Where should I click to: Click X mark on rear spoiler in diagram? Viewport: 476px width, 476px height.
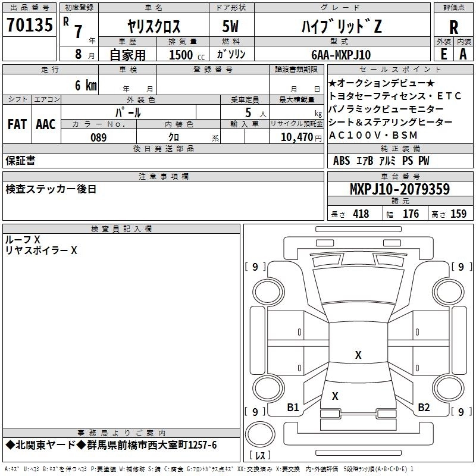pos(335,396)
